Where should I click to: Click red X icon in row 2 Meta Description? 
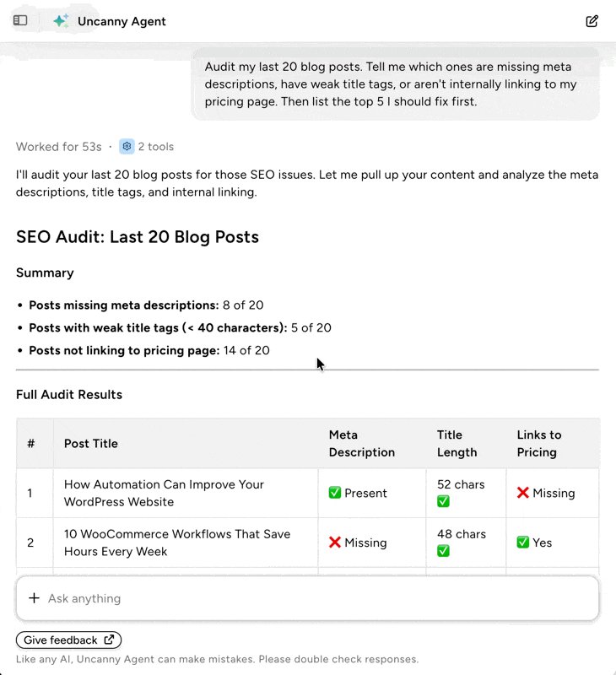point(334,542)
